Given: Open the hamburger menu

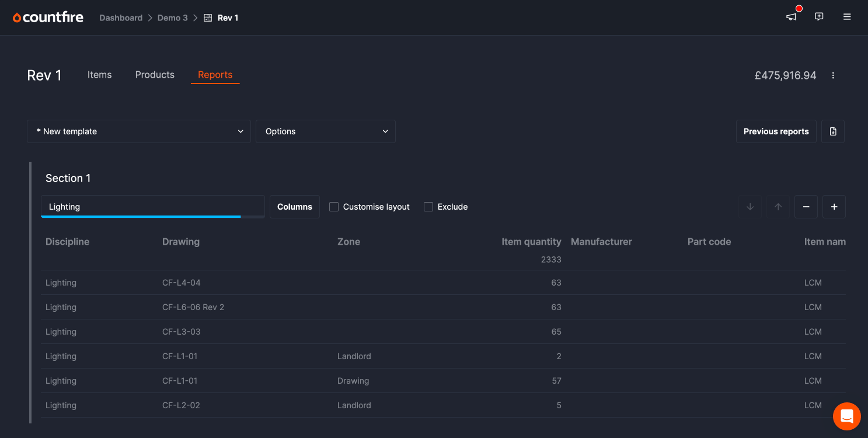Looking at the screenshot, I should [x=847, y=17].
